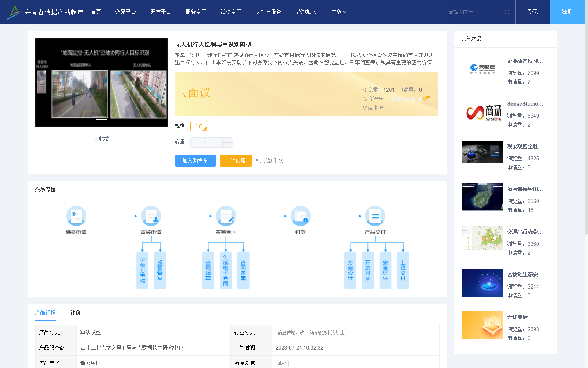The image size is (588, 368).
Task: Click the 合同备案 flow box
Action: (243, 270)
